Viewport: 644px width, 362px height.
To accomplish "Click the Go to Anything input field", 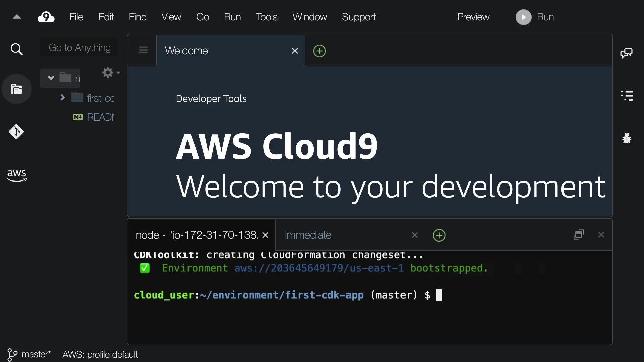I will 79,48.
